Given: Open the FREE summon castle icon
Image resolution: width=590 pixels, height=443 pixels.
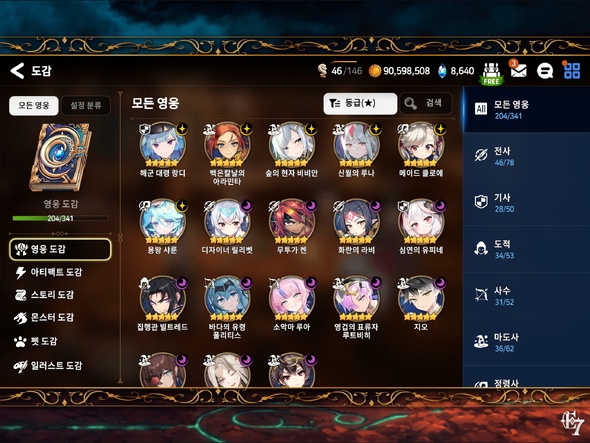Looking at the screenshot, I should [491, 73].
